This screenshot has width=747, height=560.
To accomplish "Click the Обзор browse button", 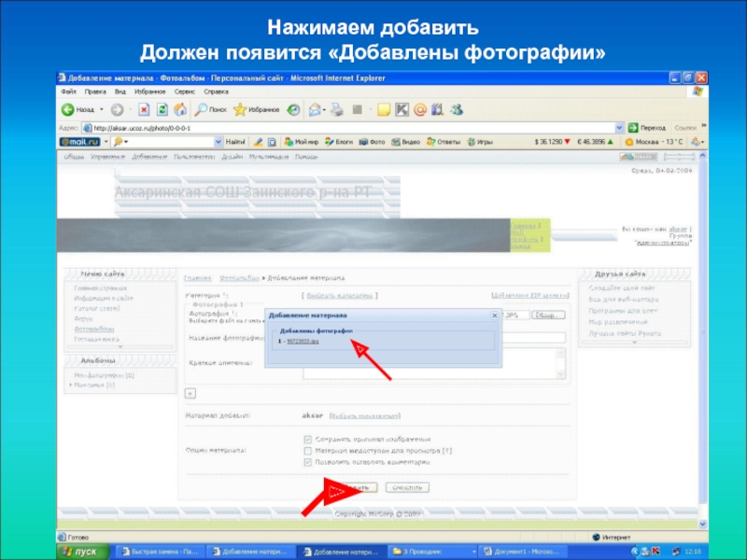I will pos(548,315).
